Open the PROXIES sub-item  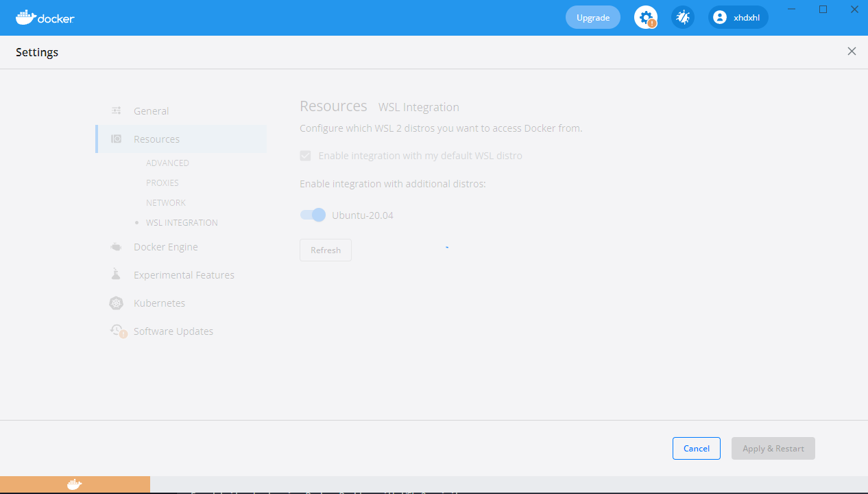pos(162,183)
